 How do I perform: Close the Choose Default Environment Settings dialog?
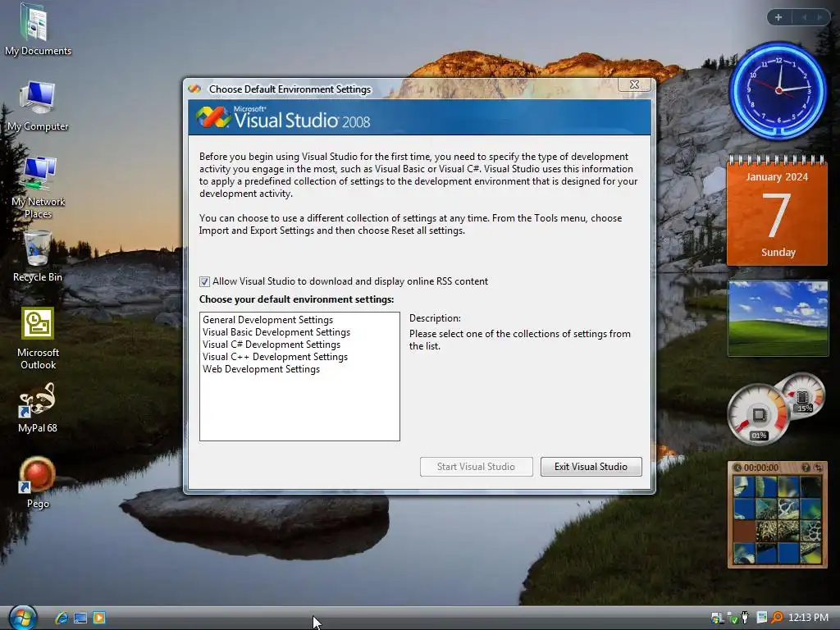pyautogui.click(x=634, y=84)
